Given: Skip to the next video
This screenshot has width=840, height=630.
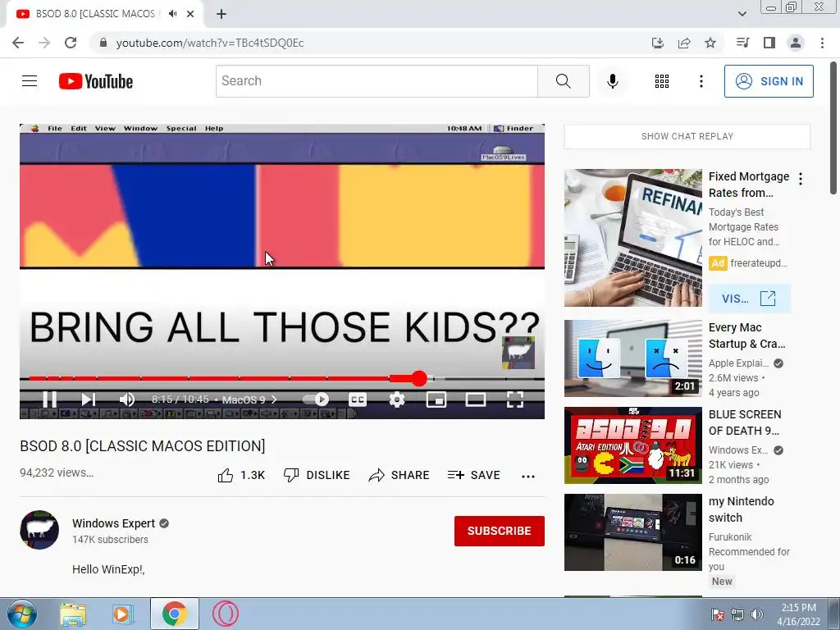Looking at the screenshot, I should (x=89, y=399).
